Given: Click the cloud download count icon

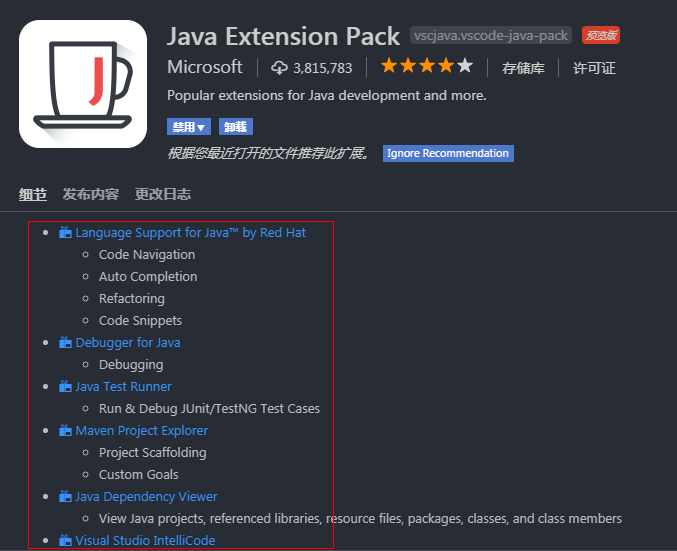Looking at the screenshot, I should click(x=279, y=68).
